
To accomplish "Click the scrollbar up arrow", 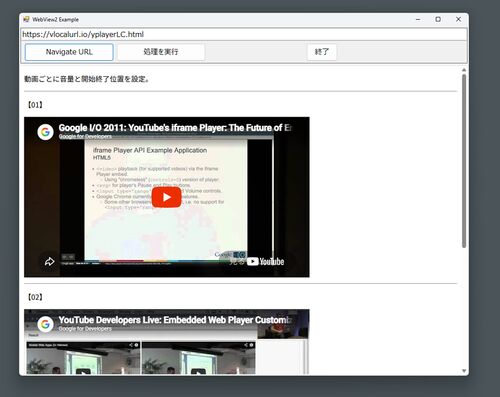I will [x=464, y=70].
